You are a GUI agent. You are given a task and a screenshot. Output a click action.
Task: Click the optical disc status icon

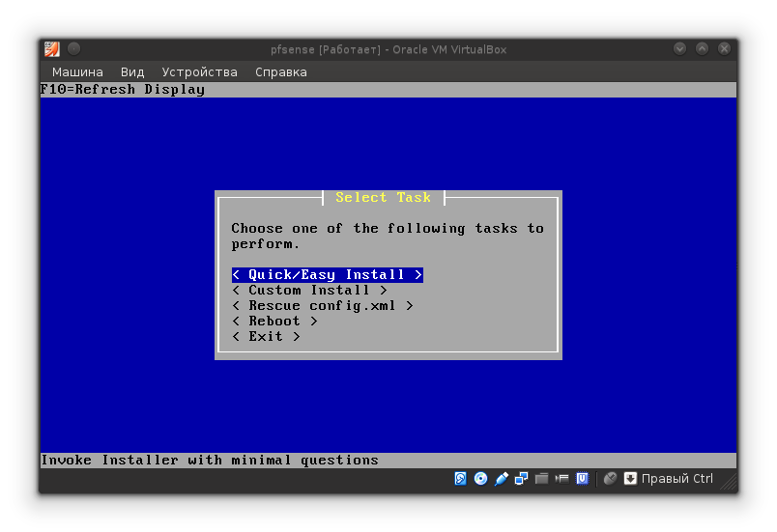[x=480, y=479]
